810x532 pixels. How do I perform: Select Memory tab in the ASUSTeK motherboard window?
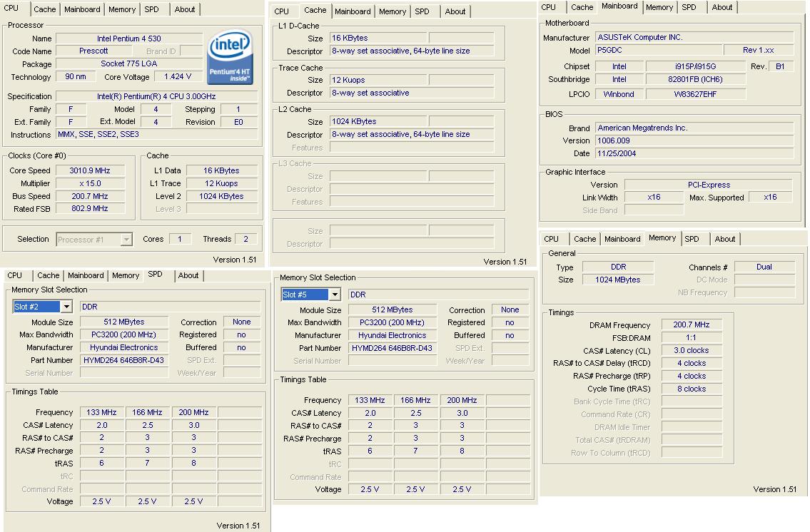tap(659, 7)
